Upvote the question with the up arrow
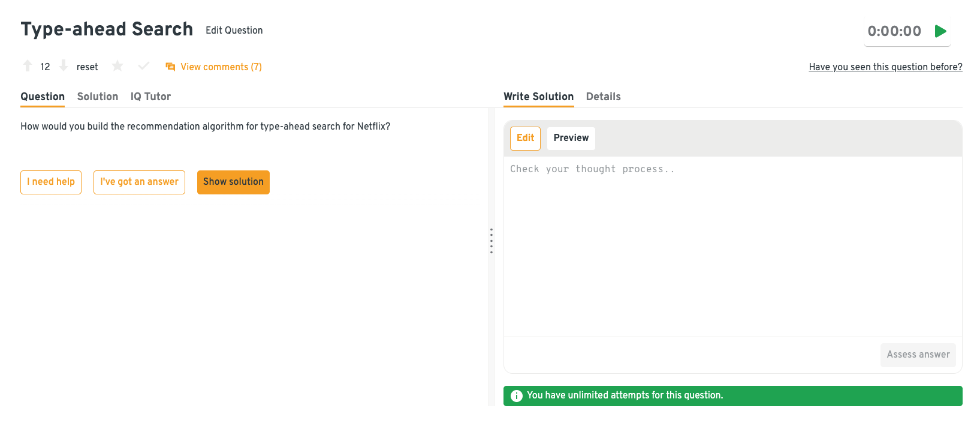 pyautogui.click(x=28, y=66)
